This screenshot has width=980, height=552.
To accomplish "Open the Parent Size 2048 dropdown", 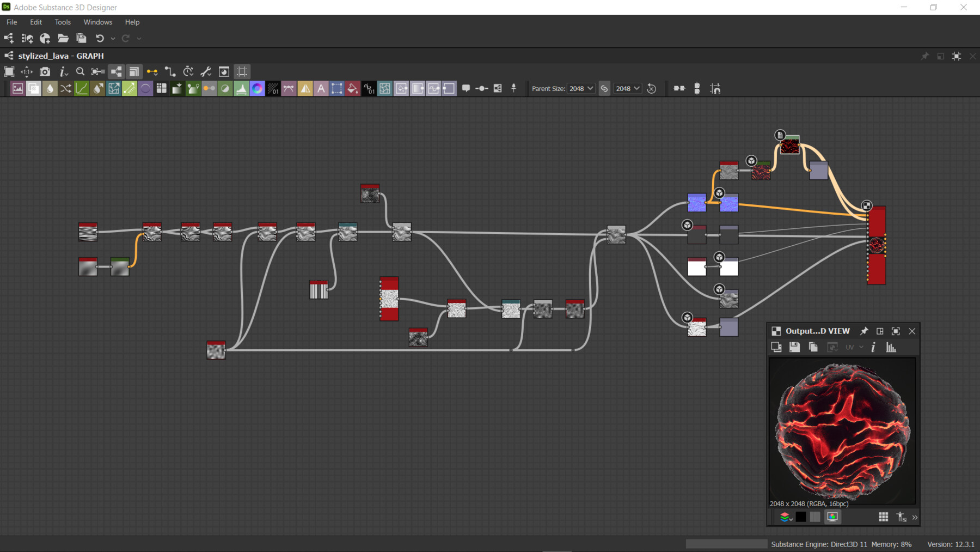I will (x=581, y=88).
